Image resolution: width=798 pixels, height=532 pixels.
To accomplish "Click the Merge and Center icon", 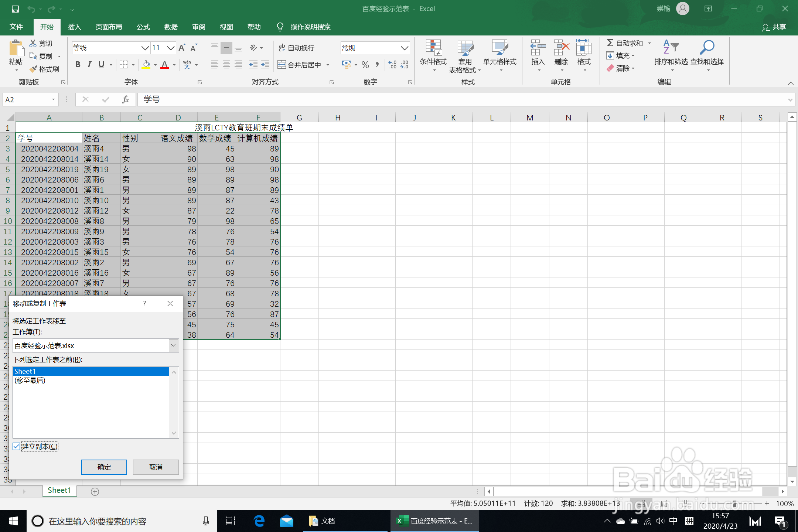I will [x=282, y=65].
